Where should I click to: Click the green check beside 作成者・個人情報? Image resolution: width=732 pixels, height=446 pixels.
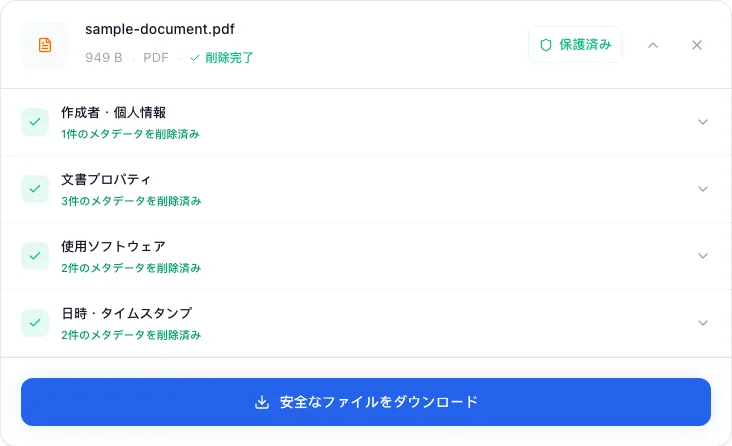[35, 122]
